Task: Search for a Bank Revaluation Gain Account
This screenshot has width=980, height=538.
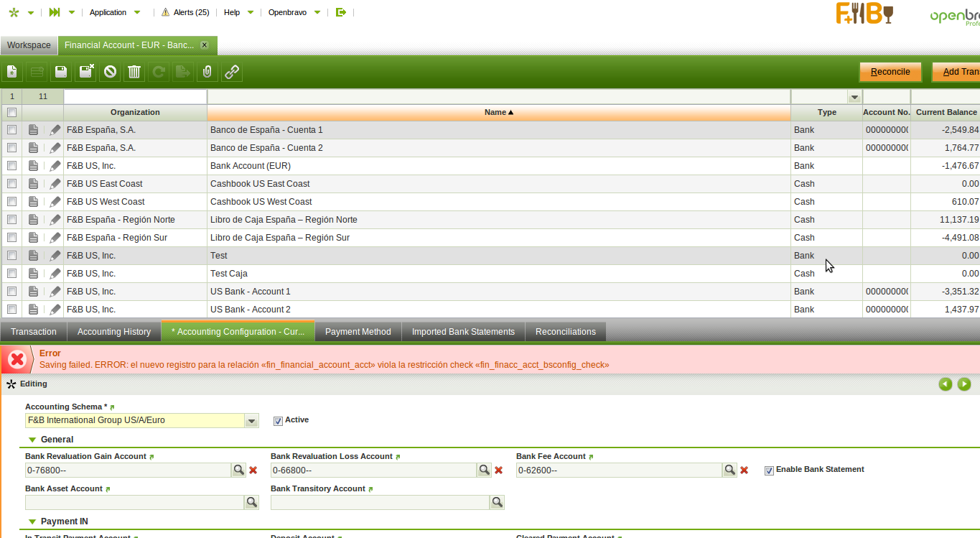Action: click(x=238, y=470)
